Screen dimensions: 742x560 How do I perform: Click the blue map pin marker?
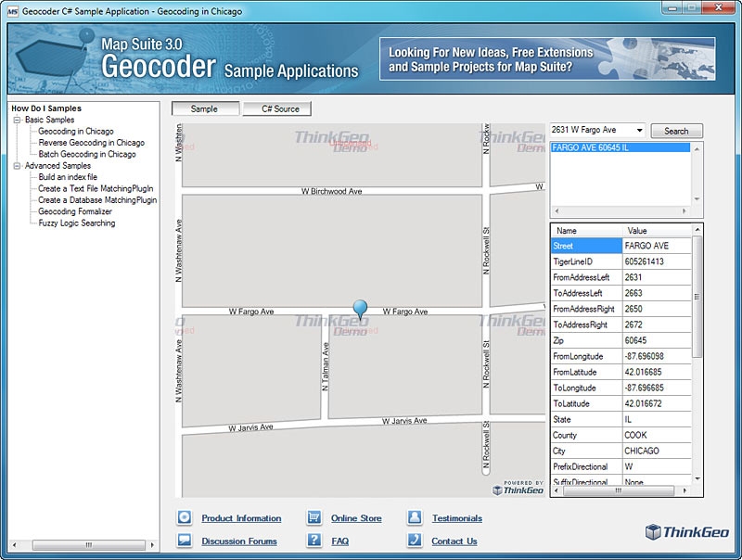[x=360, y=310]
